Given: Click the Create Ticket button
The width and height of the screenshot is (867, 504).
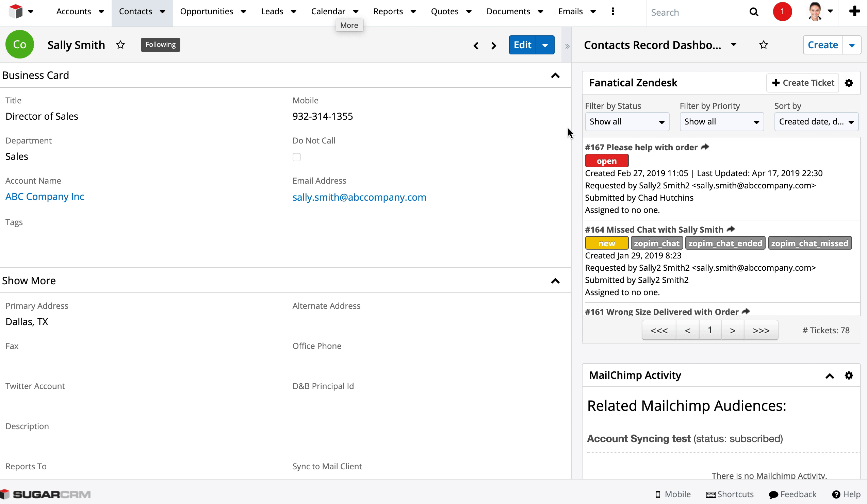Looking at the screenshot, I should point(802,83).
